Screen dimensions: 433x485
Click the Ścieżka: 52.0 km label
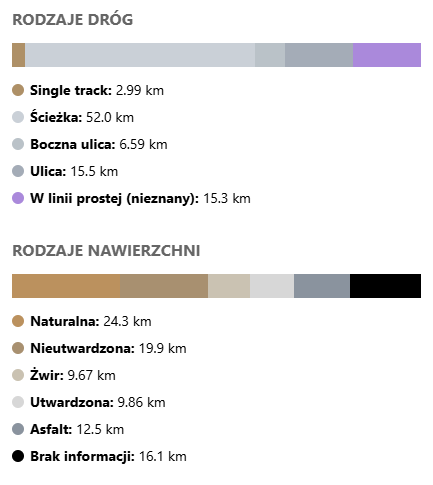coord(82,117)
